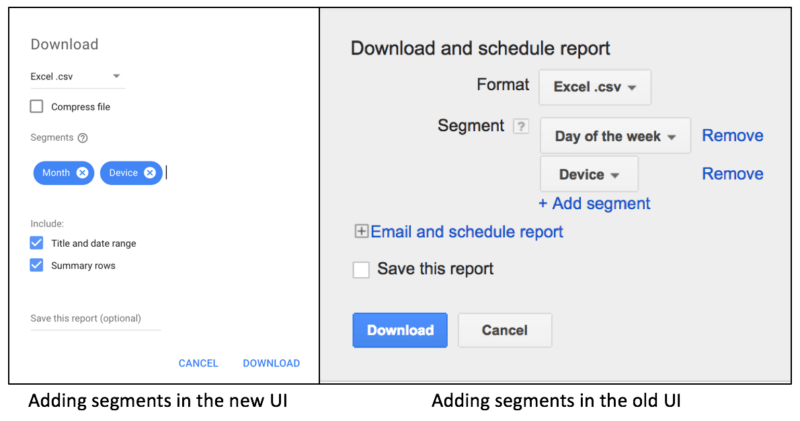Open the Device segment dropdown in old UI
The image size is (800, 421).
(589, 174)
